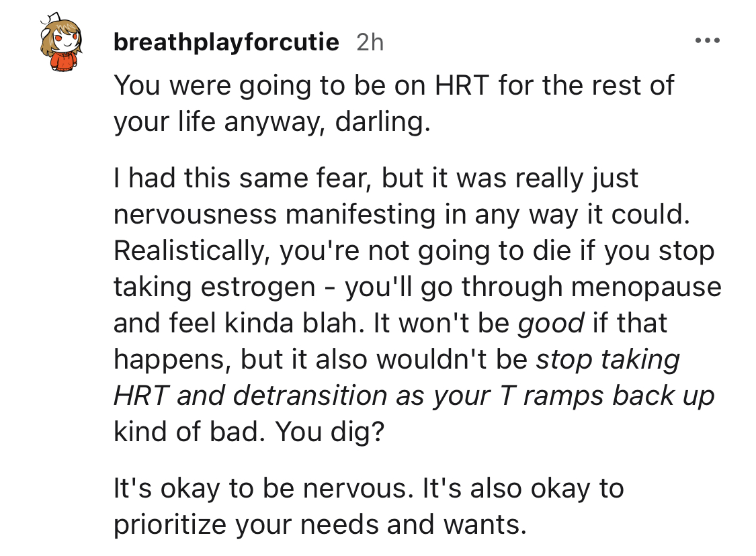This screenshot has width=756, height=556.
Task: Select the paragraph starting 'It's okay to be nervous'
Action: pyautogui.click(x=369, y=506)
